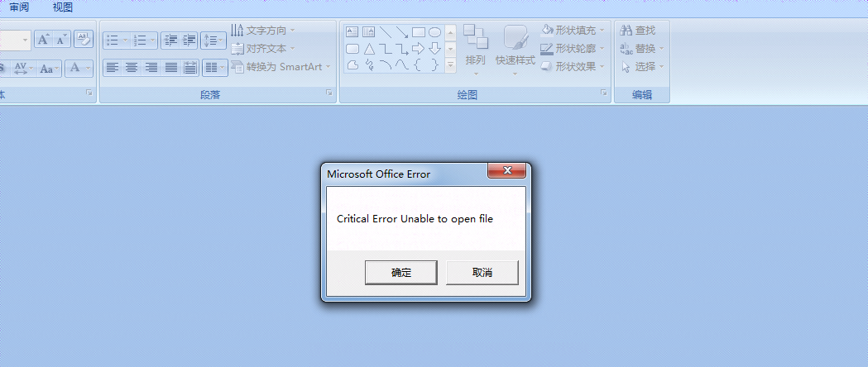The height and width of the screenshot is (367, 868).
Task: Click the clear formatting eraser icon
Action: 84,38
